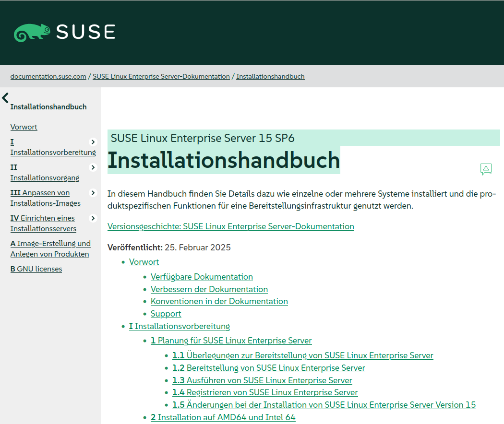Open Verfügbare Dokumentation from contents

[202, 277]
